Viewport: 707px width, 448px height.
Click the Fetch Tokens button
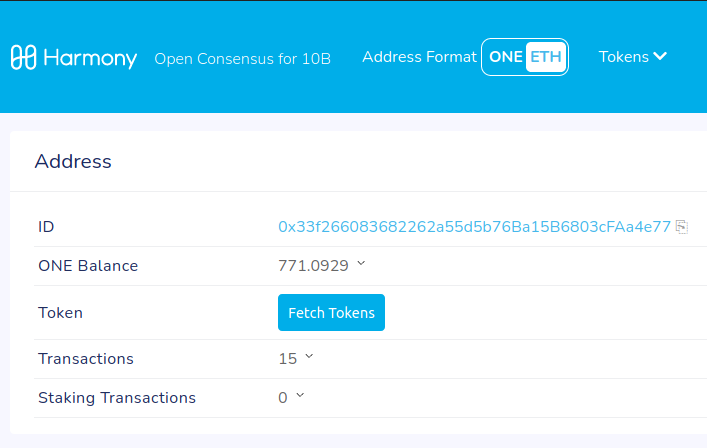point(331,312)
